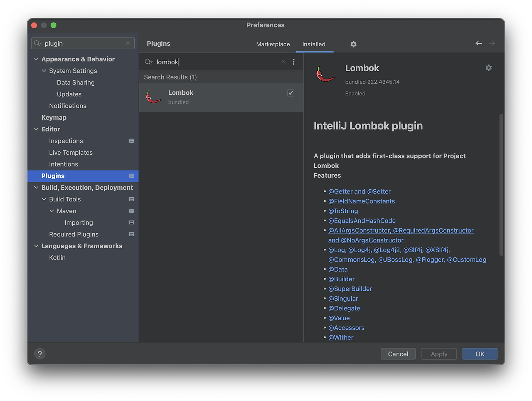
Task: Collapse the System Settings node
Action: [x=44, y=71]
